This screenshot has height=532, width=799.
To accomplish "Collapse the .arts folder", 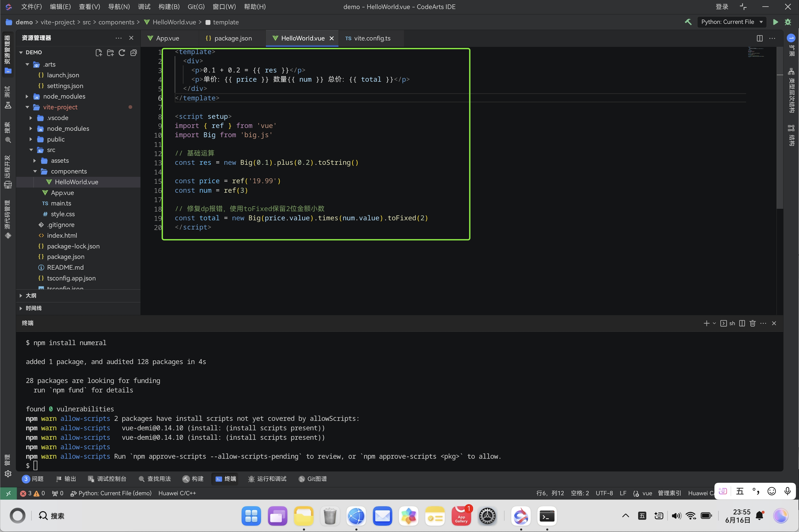I will (x=27, y=65).
